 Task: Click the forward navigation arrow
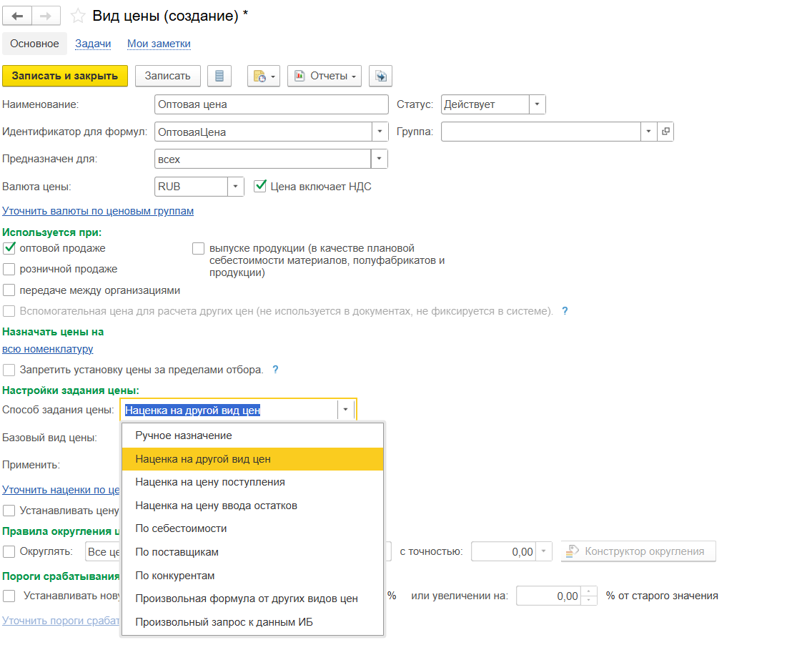(46, 16)
